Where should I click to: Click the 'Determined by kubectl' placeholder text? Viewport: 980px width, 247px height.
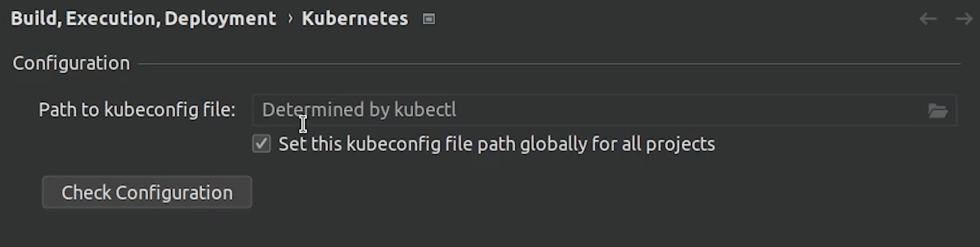[359, 110]
